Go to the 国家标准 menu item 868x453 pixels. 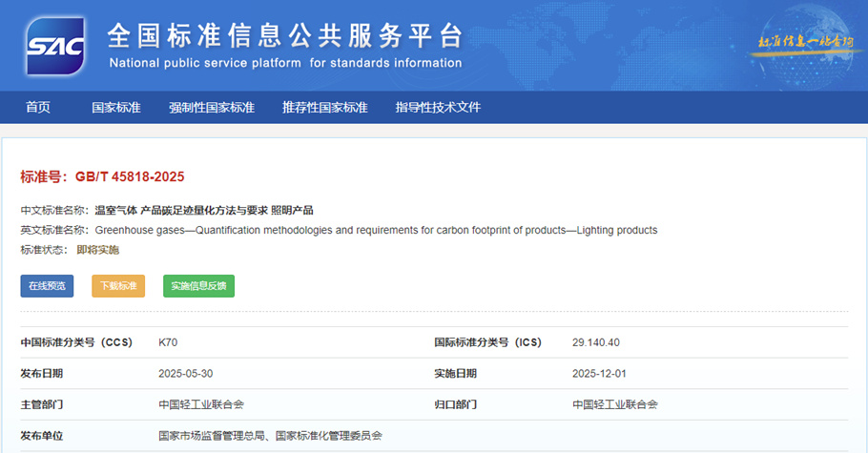(115, 108)
